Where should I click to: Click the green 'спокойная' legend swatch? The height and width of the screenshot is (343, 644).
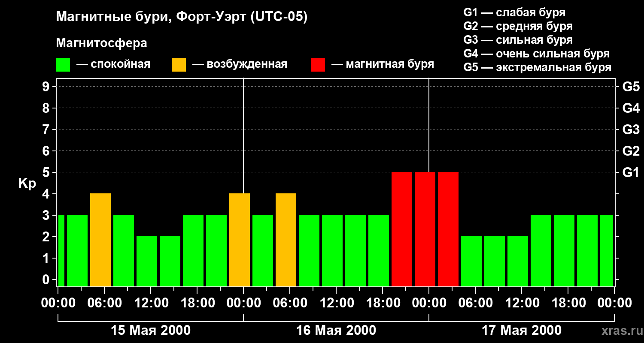[x=63, y=65]
